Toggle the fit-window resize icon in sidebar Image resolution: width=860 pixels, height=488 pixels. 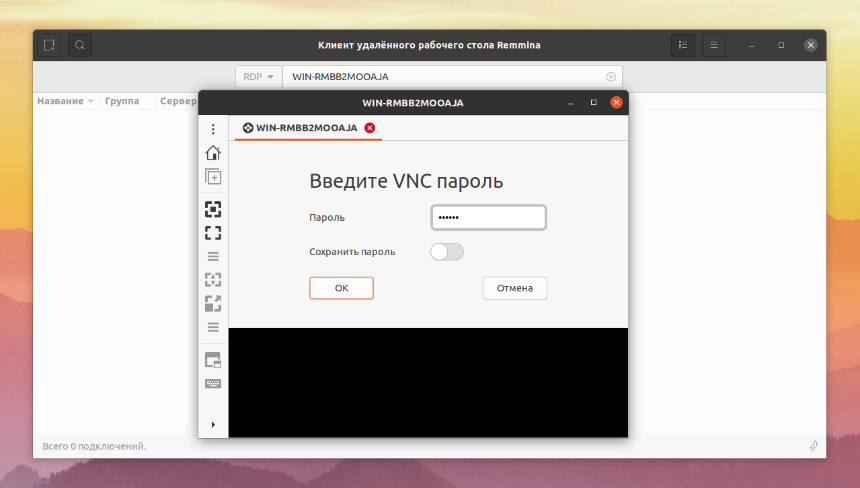pyautogui.click(x=213, y=209)
